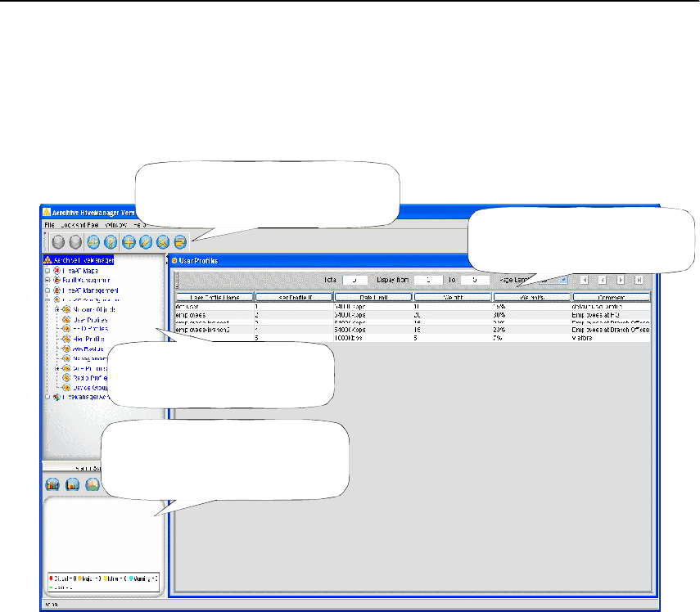Select AAA Radius in the tree
Image resolution: width=700 pixels, height=612 pixels.
point(88,349)
